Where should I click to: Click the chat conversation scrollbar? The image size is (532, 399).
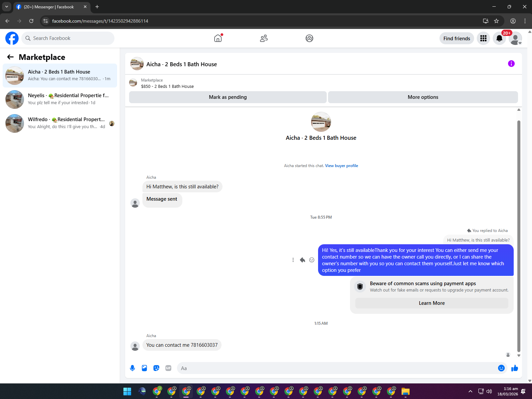tap(519, 236)
